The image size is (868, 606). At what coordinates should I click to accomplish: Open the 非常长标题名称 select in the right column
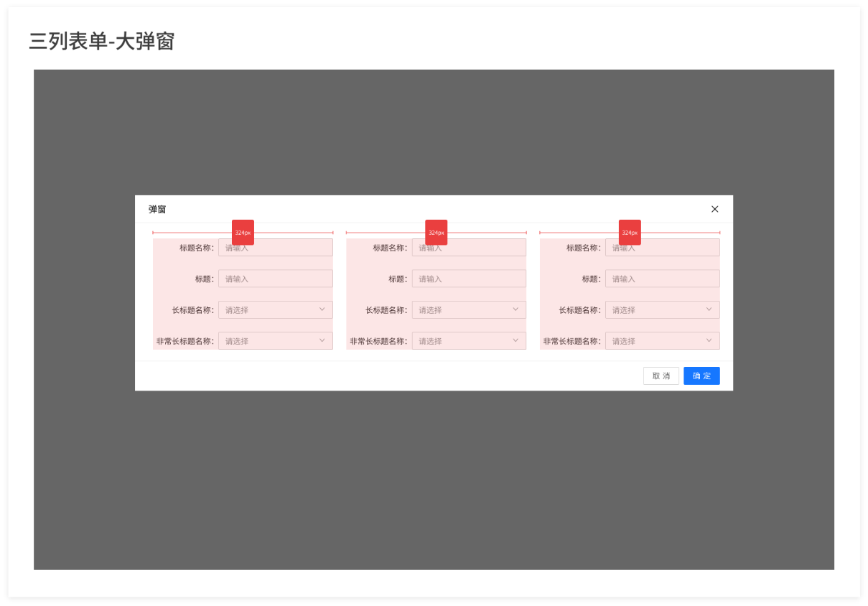coord(662,341)
